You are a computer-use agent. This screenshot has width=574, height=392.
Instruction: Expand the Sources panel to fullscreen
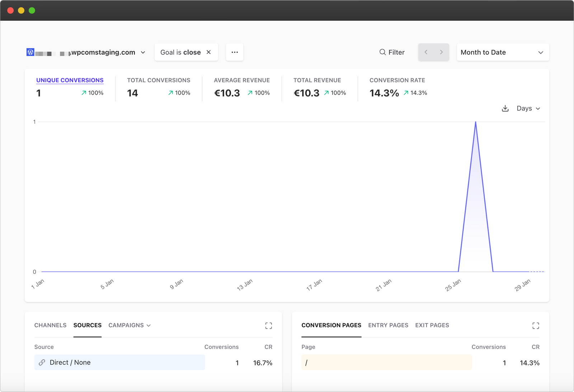point(268,325)
